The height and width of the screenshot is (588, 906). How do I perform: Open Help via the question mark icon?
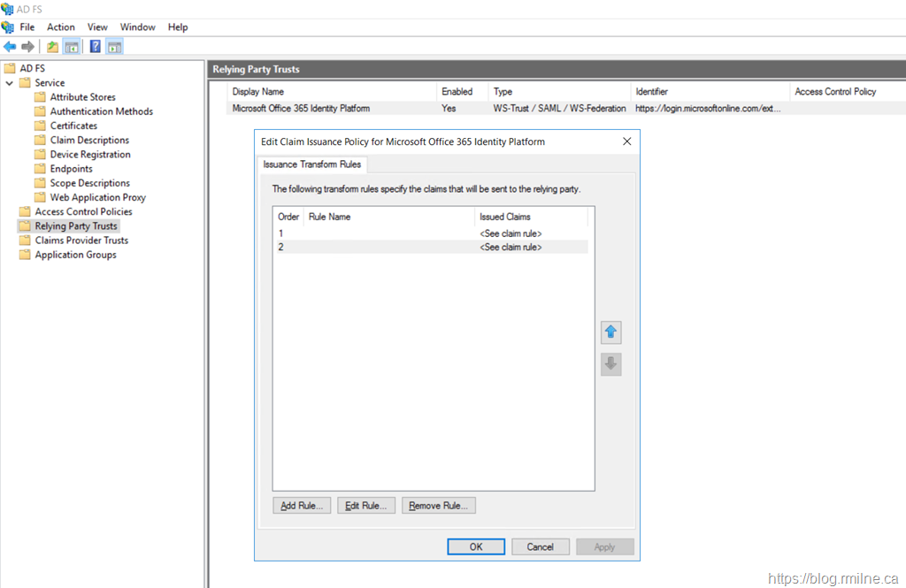[96, 47]
